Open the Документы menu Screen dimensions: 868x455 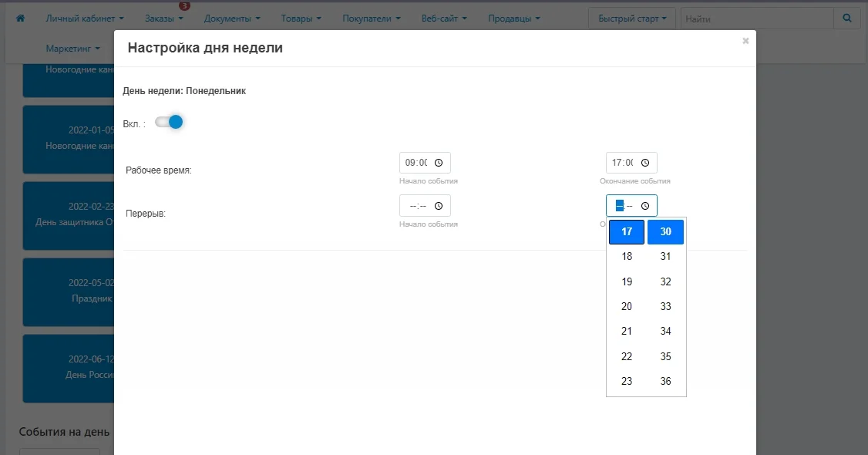[x=232, y=19]
